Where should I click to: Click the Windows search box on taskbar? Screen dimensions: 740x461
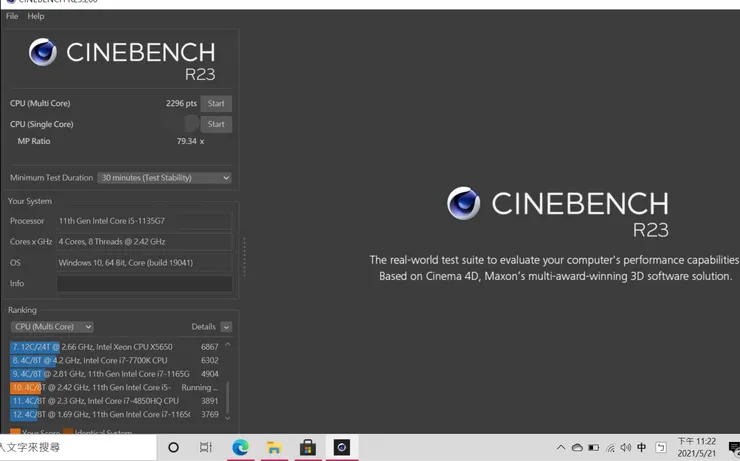click(x=78, y=447)
